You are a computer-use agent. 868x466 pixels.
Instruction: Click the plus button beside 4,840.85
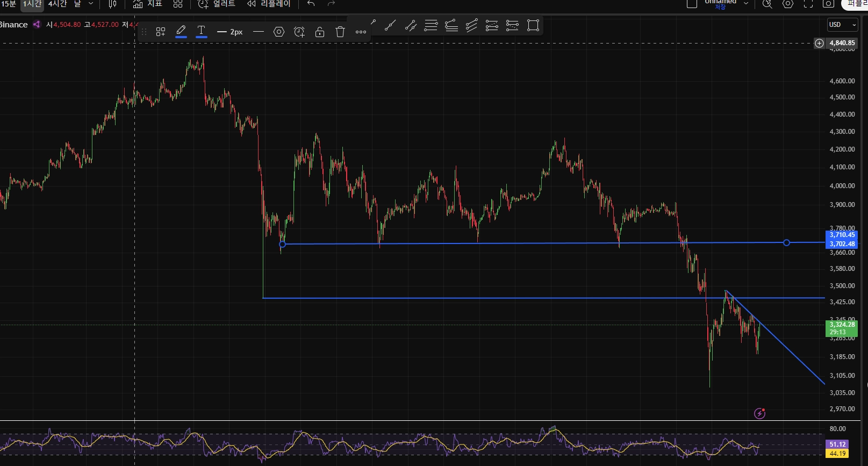[819, 43]
